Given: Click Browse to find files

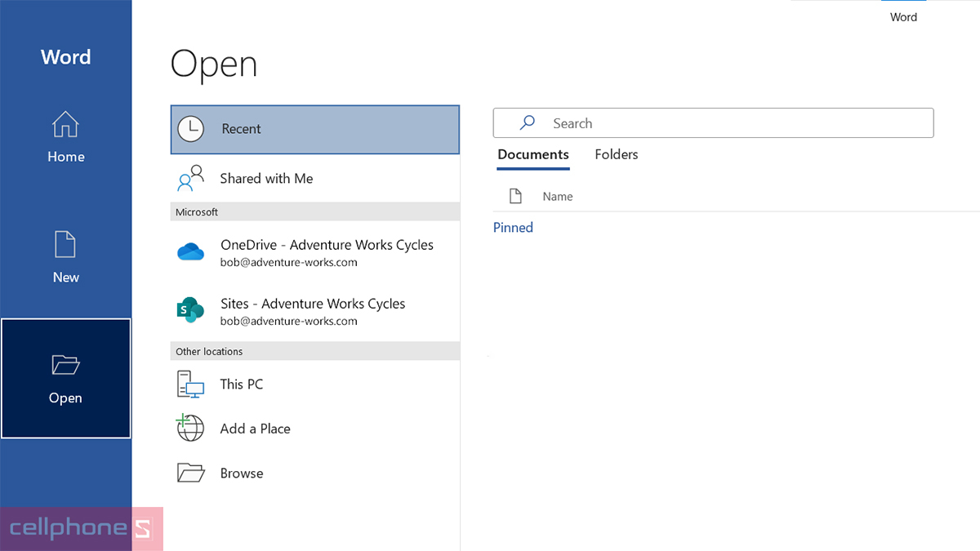Looking at the screenshot, I should coord(315,473).
